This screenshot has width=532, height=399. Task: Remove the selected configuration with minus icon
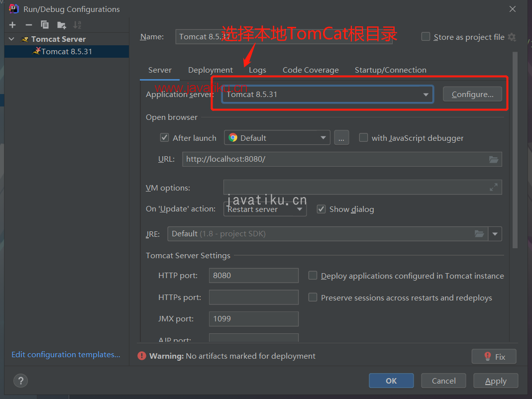(x=29, y=25)
